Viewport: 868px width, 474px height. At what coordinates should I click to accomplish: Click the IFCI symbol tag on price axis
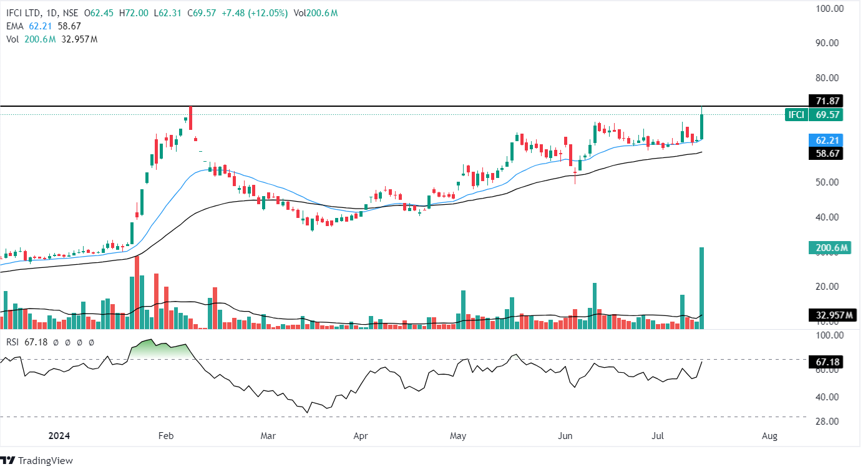pos(796,115)
